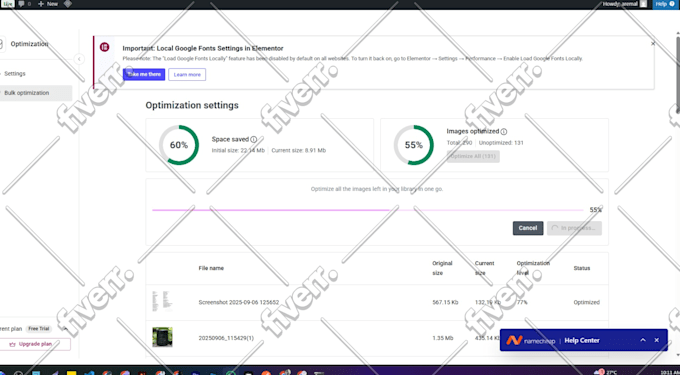The height and width of the screenshot is (375, 680).
Task: Click the Optimize All (131) button
Action: (x=473, y=157)
